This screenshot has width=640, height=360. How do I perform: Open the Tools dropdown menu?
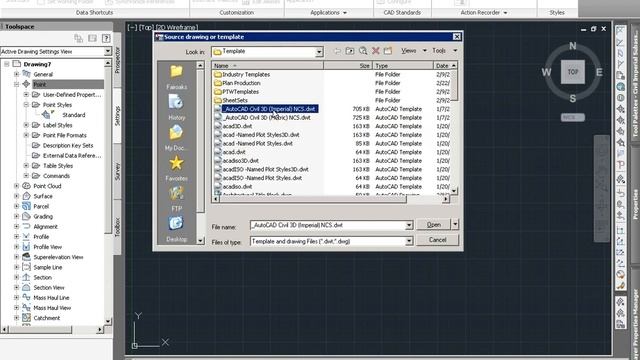click(x=444, y=51)
